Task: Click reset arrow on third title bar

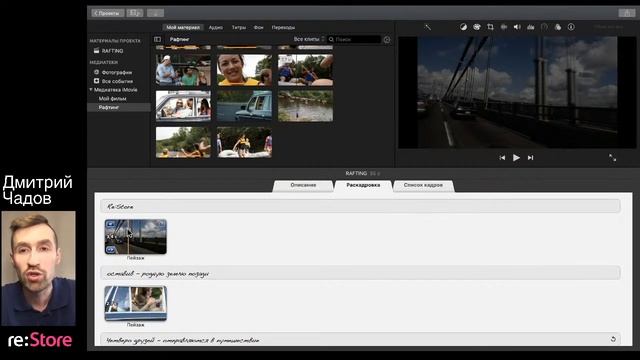Action: pos(613,339)
